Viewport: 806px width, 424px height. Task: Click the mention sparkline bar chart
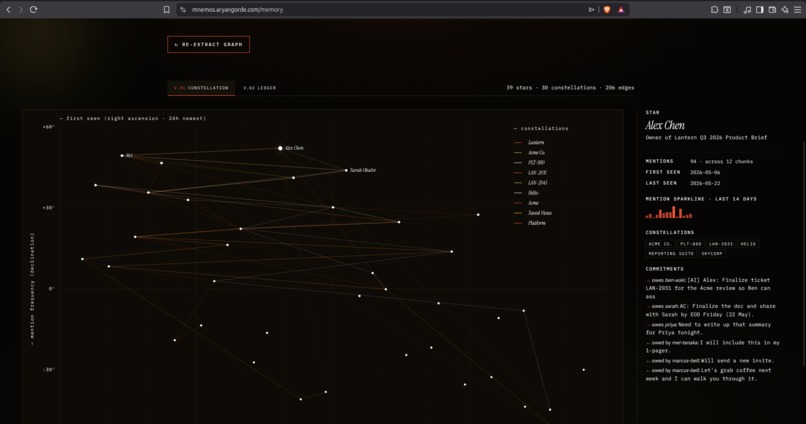669,212
